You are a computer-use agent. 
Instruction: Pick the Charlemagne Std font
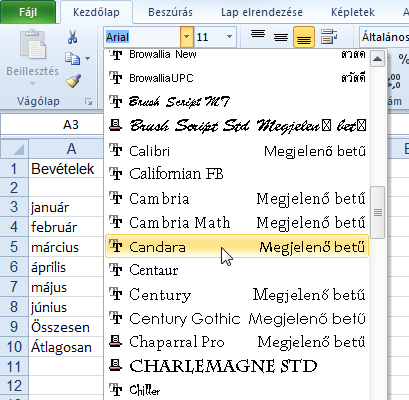[237, 366]
